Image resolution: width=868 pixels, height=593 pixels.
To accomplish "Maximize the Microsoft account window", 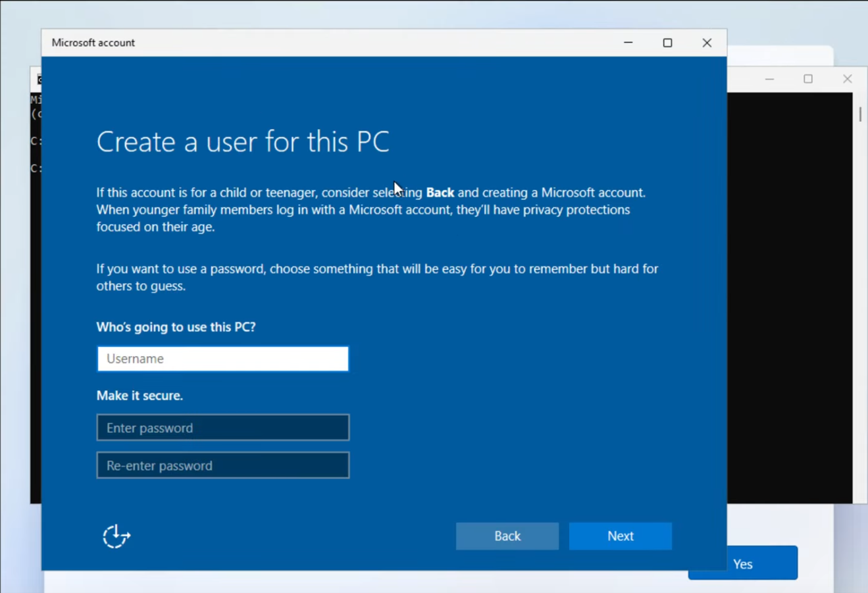I will (x=667, y=43).
